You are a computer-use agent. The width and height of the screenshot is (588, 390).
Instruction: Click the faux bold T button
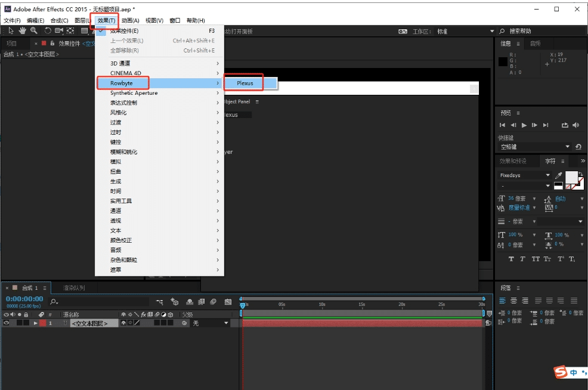pos(511,259)
